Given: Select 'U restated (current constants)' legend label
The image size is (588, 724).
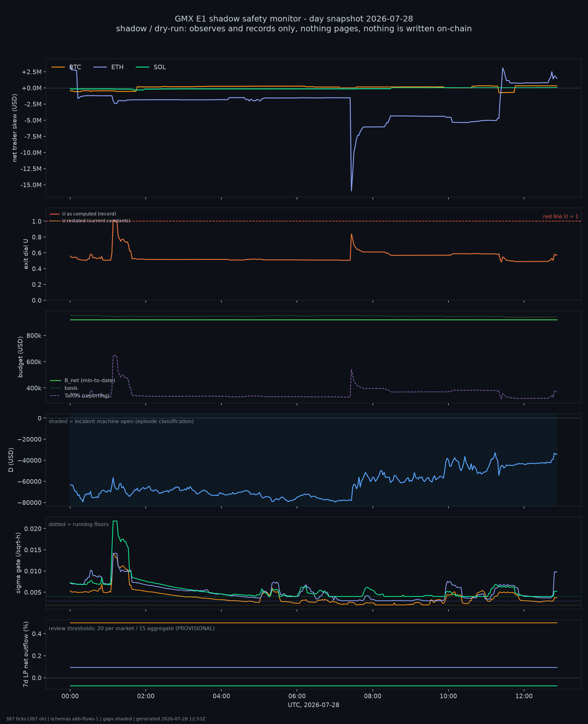Looking at the screenshot, I should [x=96, y=220].
